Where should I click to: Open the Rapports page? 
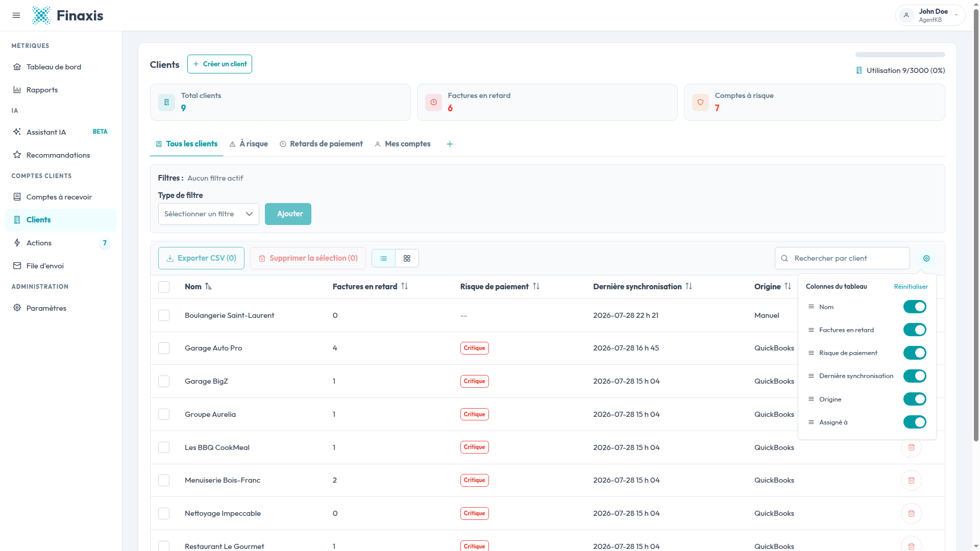[x=61, y=90]
